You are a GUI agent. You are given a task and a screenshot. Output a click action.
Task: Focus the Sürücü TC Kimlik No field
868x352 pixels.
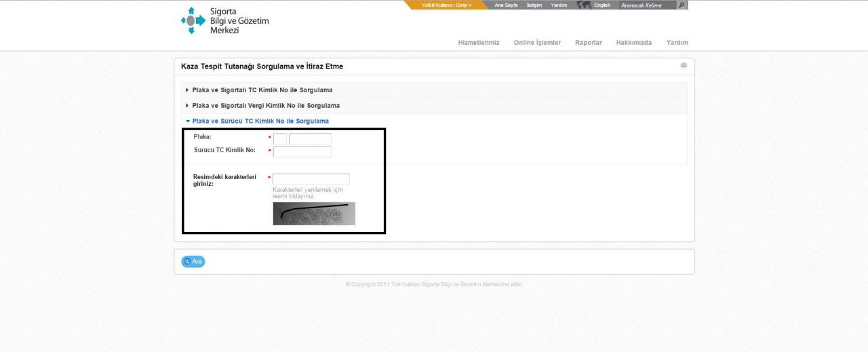click(x=302, y=152)
